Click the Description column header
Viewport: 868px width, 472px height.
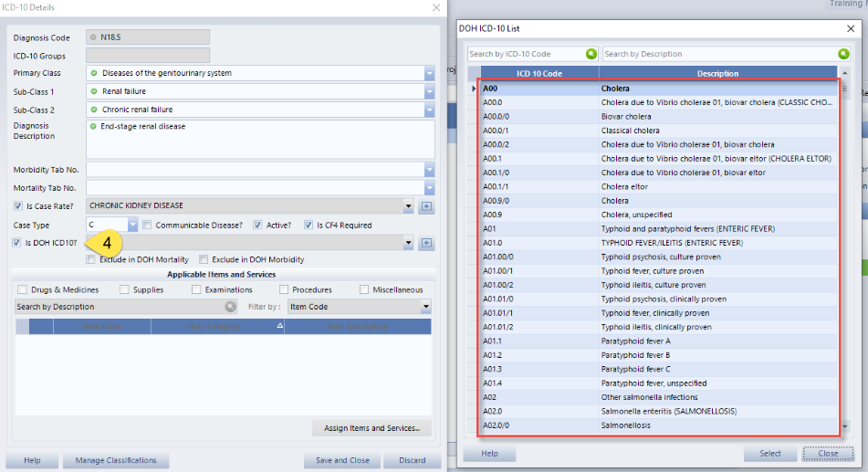[717, 73]
